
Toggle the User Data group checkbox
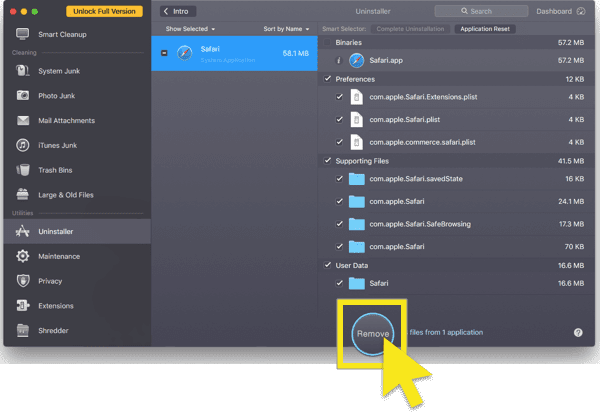point(328,265)
